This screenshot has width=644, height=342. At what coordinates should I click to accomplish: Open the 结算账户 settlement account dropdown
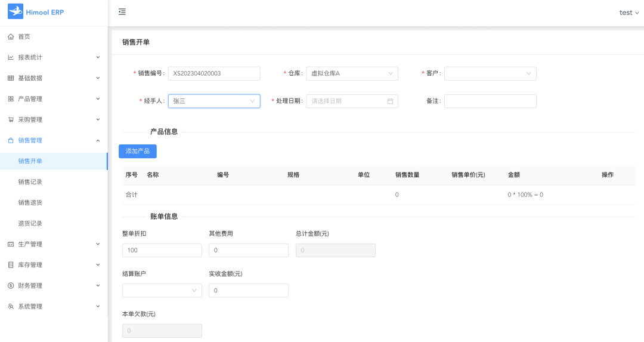pos(162,291)
